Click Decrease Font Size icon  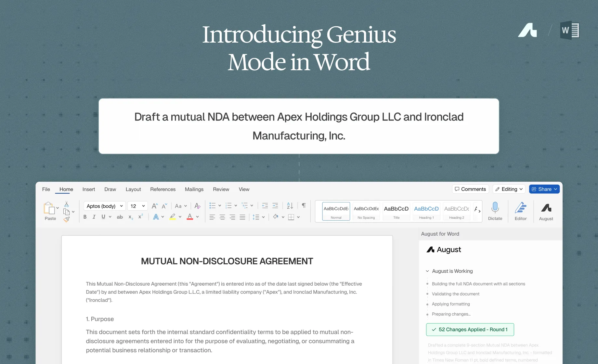coord(164,206)
